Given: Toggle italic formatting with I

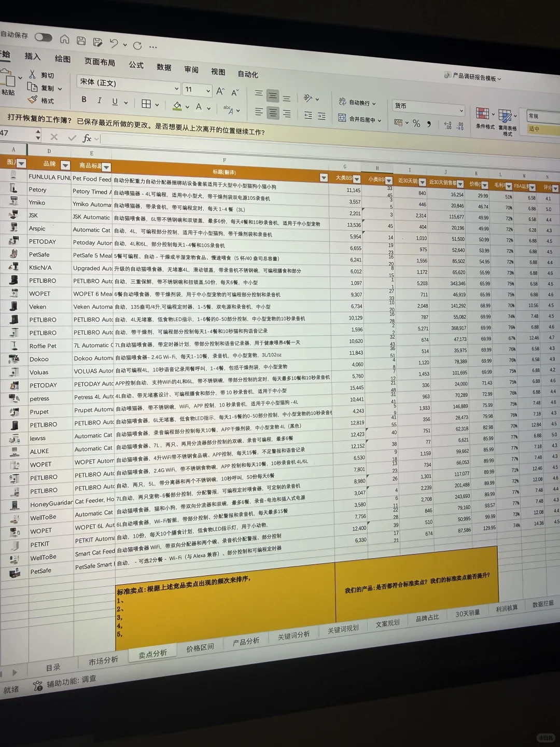Looking at the screenshot, I should [100, 101].
